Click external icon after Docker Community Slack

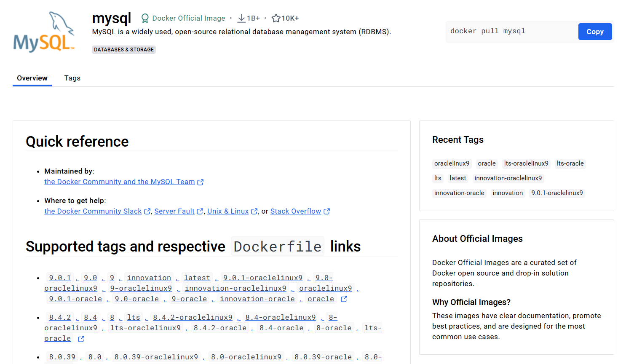tap(147, 211)
